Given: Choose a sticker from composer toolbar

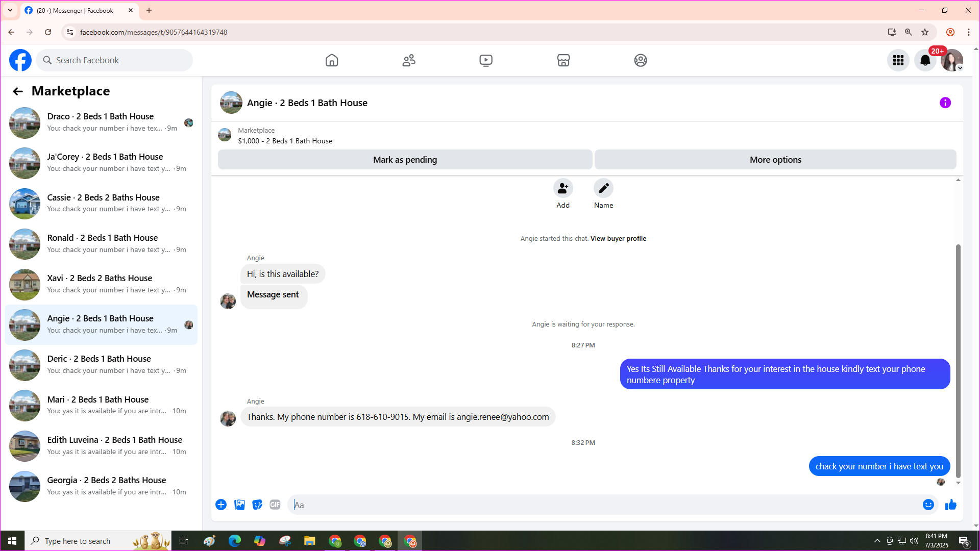Looking at the screenshot, I should (x=257, y=505).
